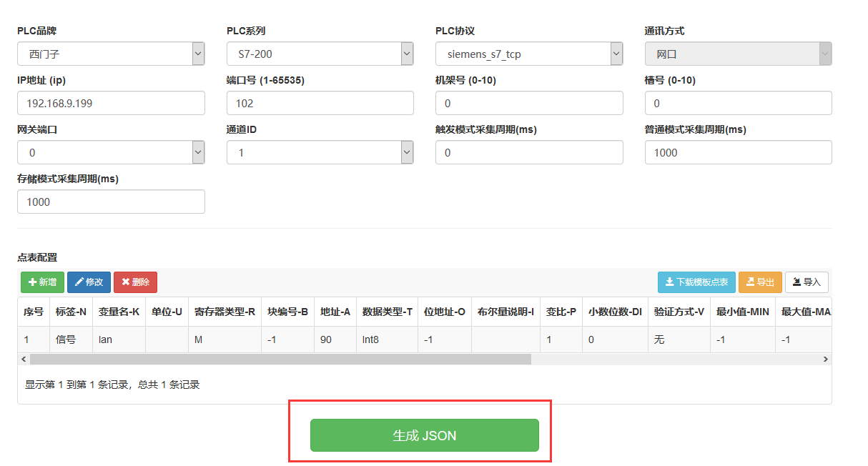The width and height of the screenshot is (868, 466).
Task: Click the table's horizontal scrollbar thumb
Action: (x=279, y=360)
